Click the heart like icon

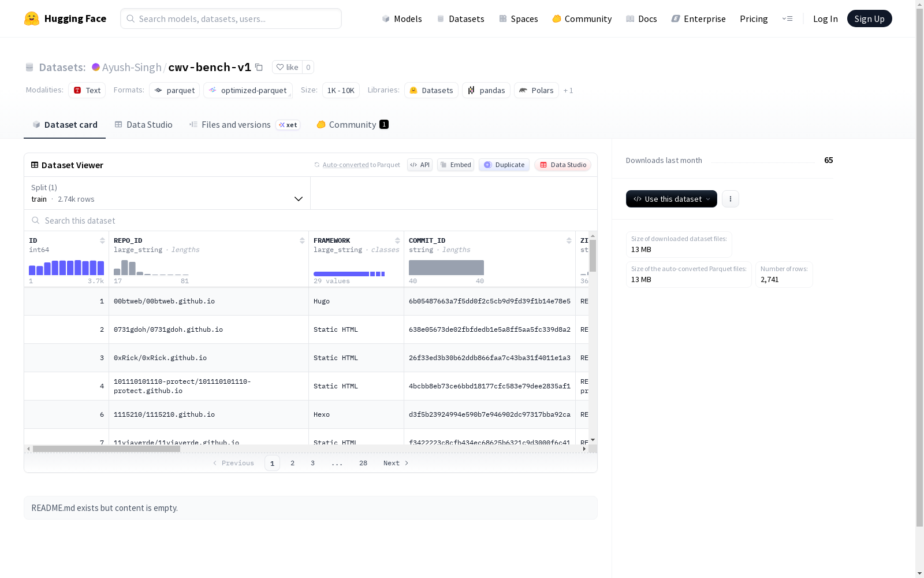coord(280,67)
